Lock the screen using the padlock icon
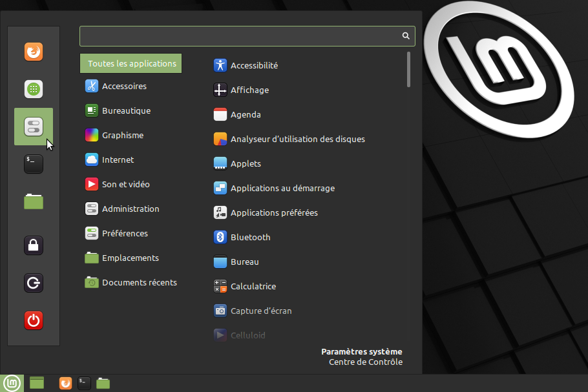The image size is (588, 392). pyautogui.click(x=34, y=245)
